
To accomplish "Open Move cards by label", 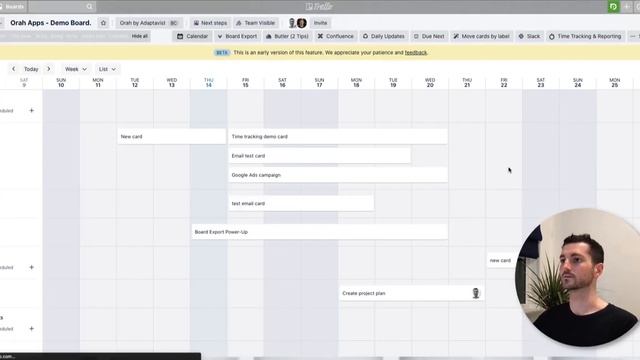I will coord(482,36).
